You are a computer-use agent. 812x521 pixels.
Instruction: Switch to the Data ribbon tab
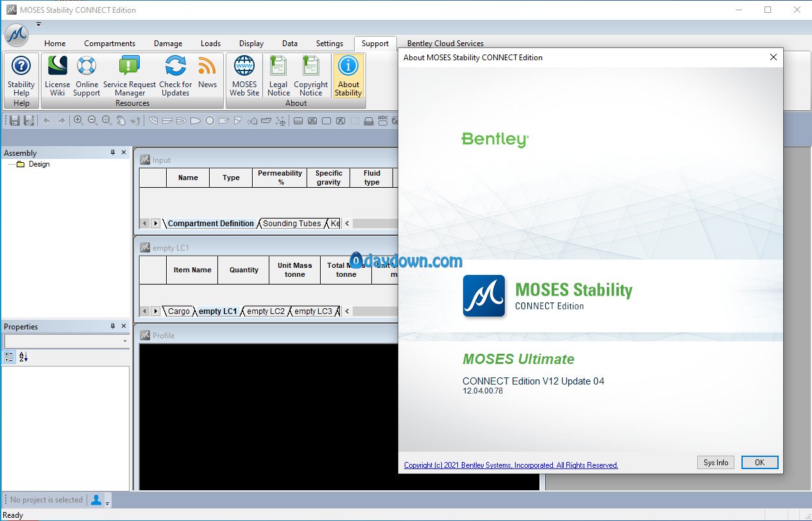[290, 44]
